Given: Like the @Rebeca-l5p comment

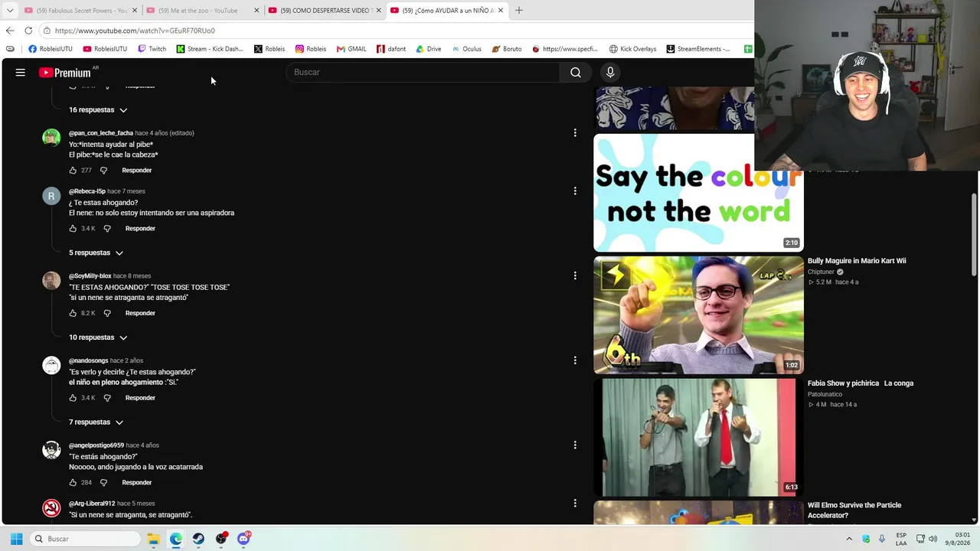Looking at the screenshot, I should (x=73, y=228).
